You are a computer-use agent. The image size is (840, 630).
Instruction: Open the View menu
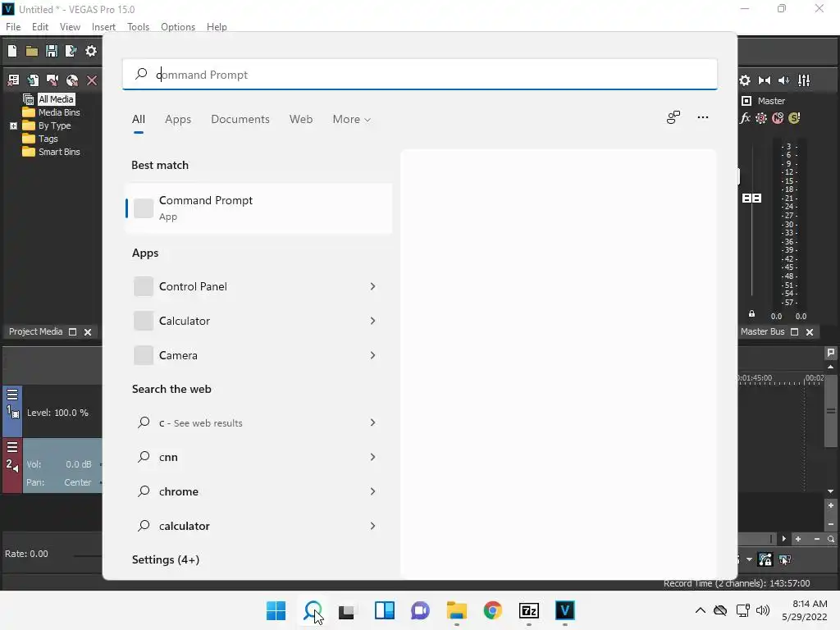[x=70, y=27]
